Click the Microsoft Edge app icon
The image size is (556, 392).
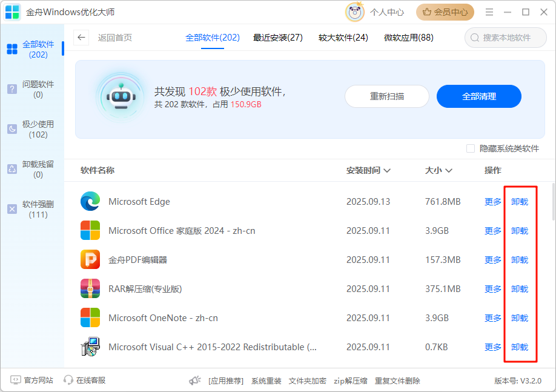coord(90,201)
